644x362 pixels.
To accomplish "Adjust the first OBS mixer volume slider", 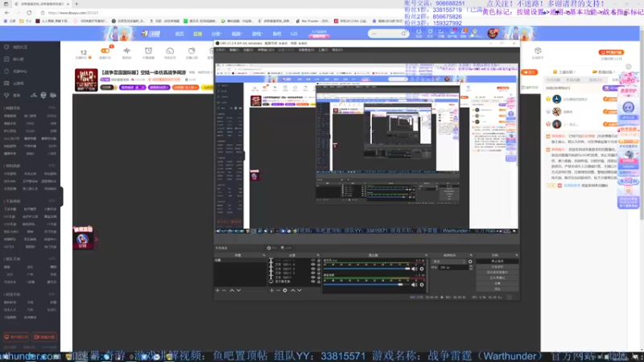I will click(x=367, y=269).
